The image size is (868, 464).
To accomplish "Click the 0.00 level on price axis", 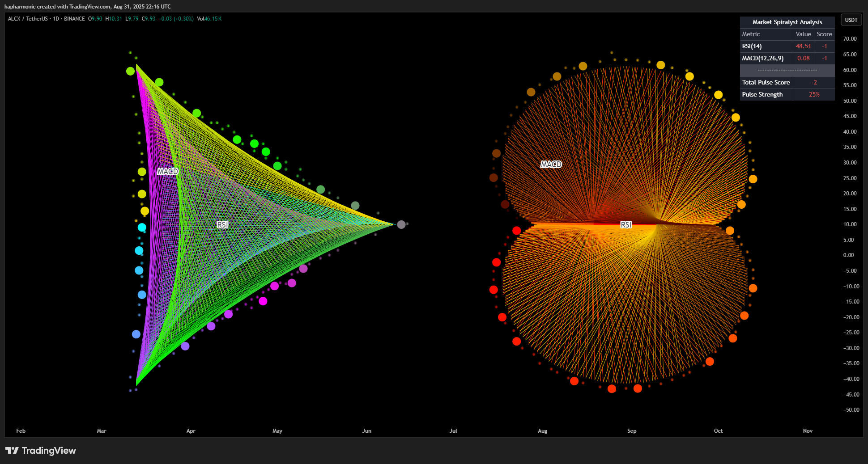I will click(848, 255).
